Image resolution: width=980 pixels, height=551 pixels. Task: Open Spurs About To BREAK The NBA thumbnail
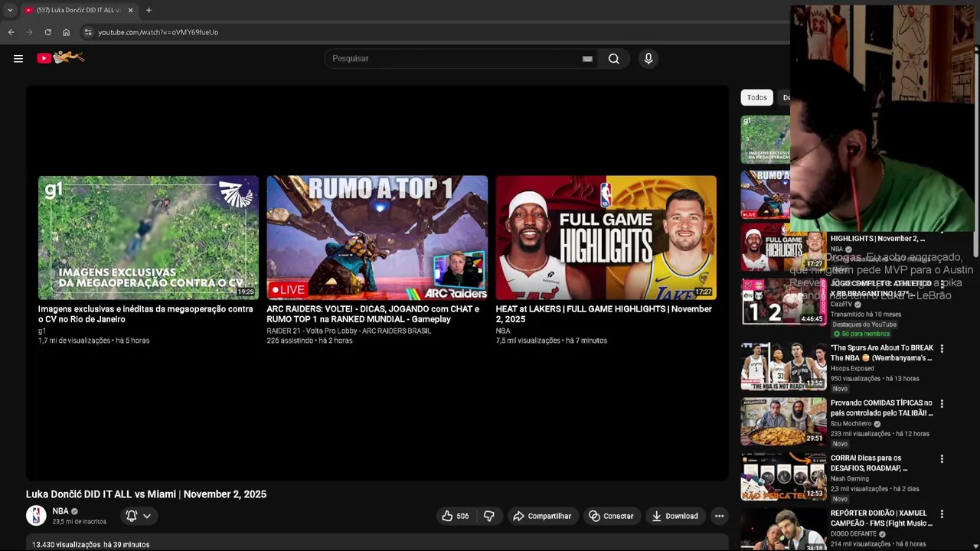tap(783, 366)
